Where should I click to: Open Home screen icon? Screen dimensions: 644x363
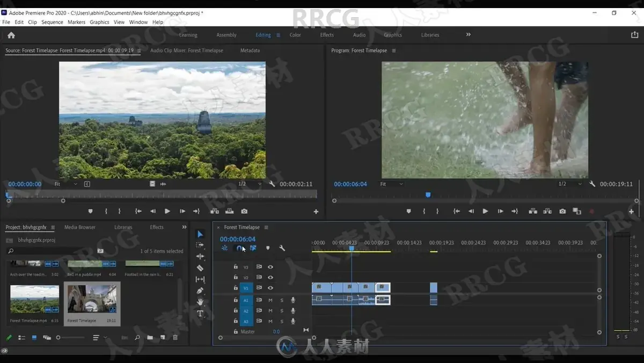click(x=11, y=35)
